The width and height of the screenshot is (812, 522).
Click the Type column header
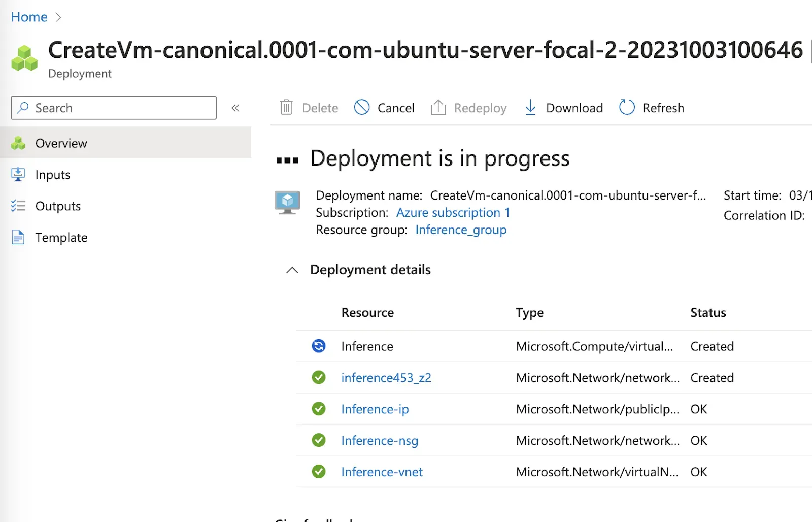(529, 313)
